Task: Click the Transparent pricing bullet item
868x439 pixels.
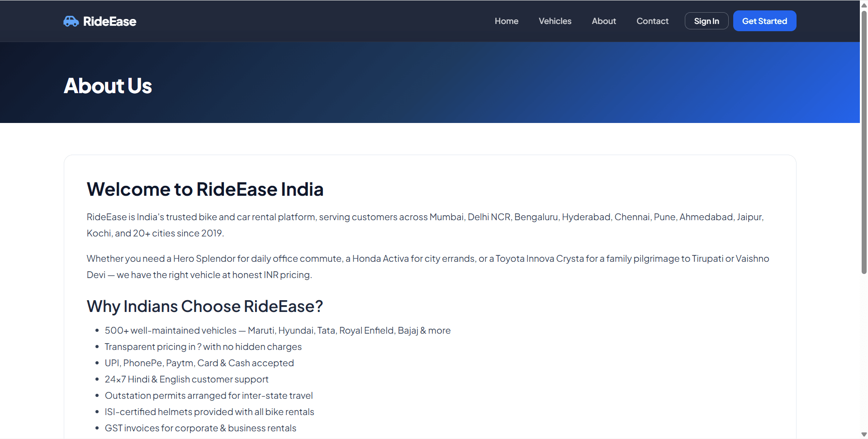Action: pyautogui.click(x=203, y=347)
